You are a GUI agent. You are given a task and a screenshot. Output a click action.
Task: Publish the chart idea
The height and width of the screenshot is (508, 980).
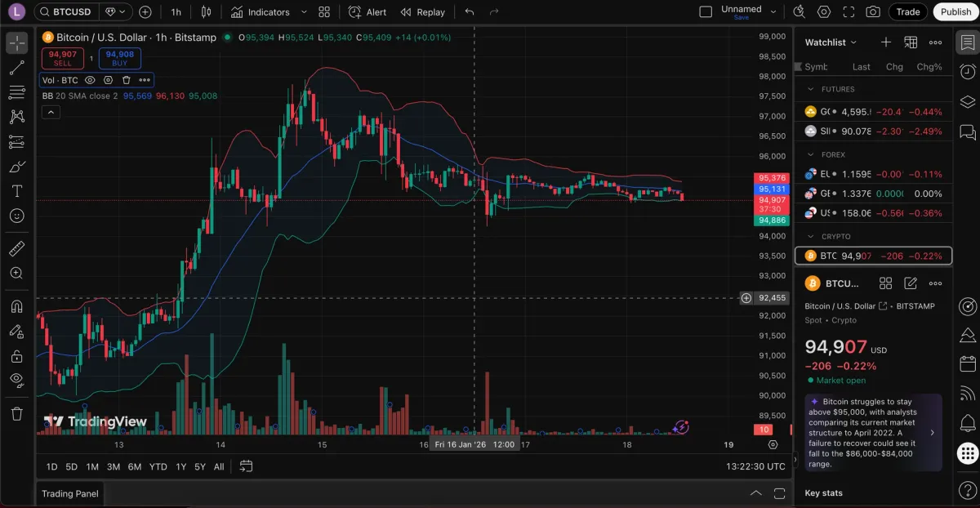955,12
